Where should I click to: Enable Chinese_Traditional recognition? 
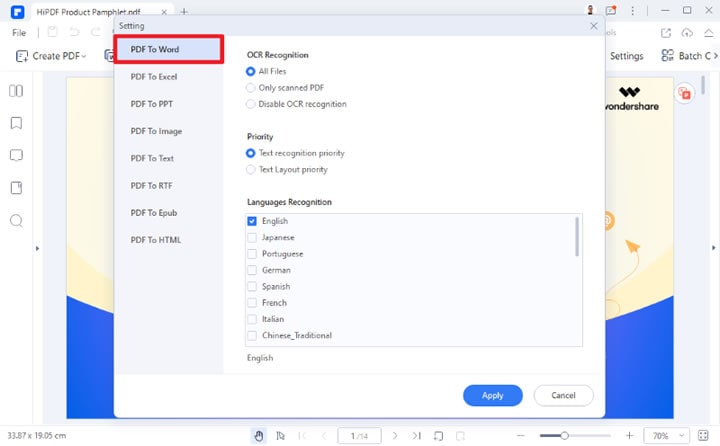(252, 335)
